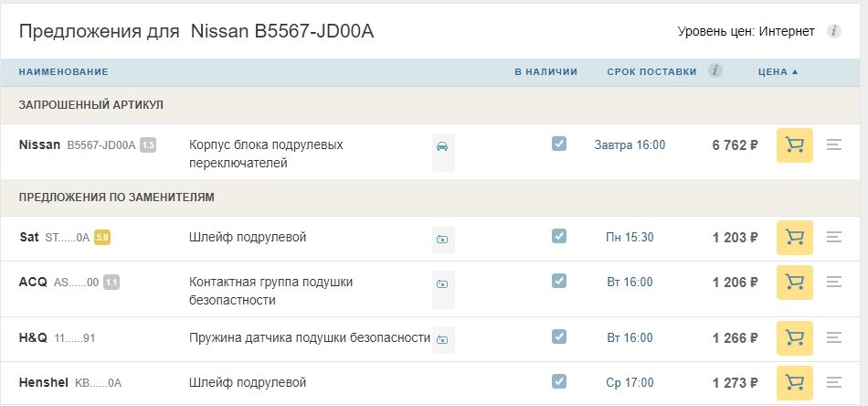Click price 1 266 ₽
868x406 pixels.
pos(735,338)
